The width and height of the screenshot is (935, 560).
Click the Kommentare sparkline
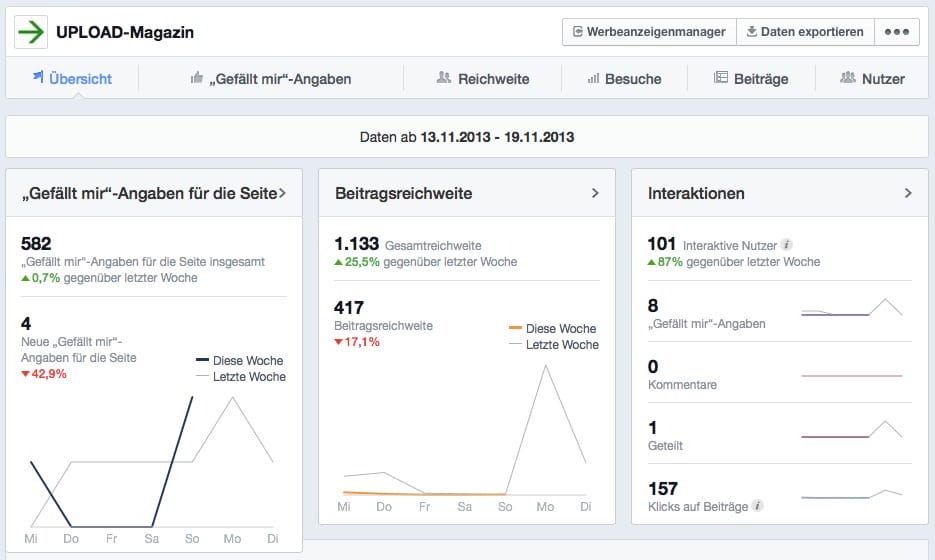(852, 376)
